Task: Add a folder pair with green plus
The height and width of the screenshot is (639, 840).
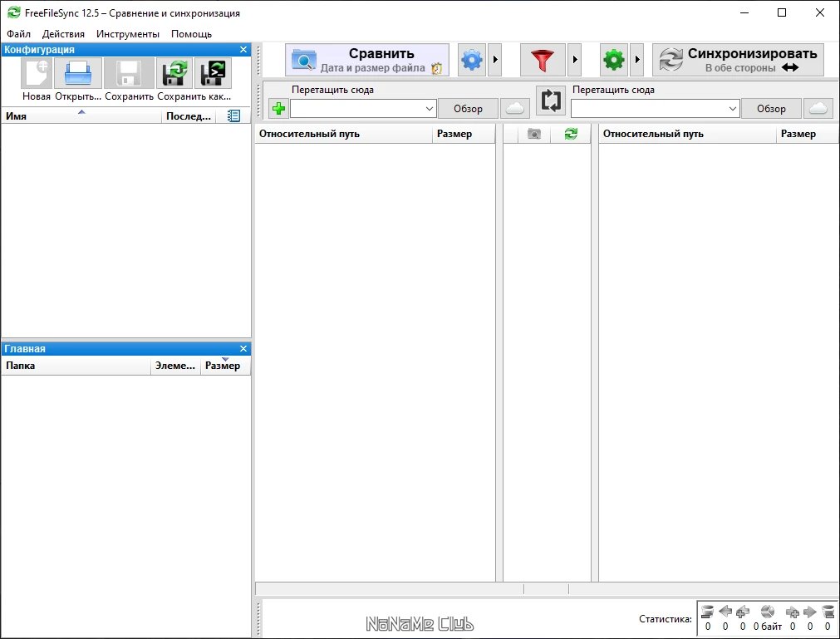Action: [278, 108]
